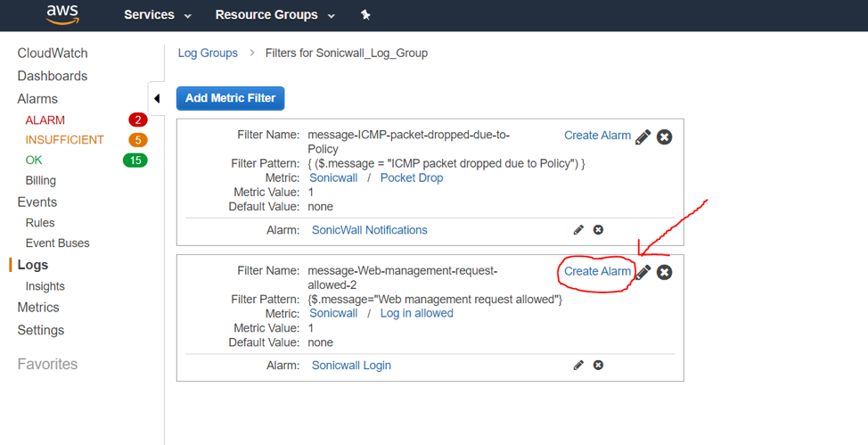Open Sonicwall namespace in Web management filter
The width and height of the screenshot is (868, 445).
(333, 313)
